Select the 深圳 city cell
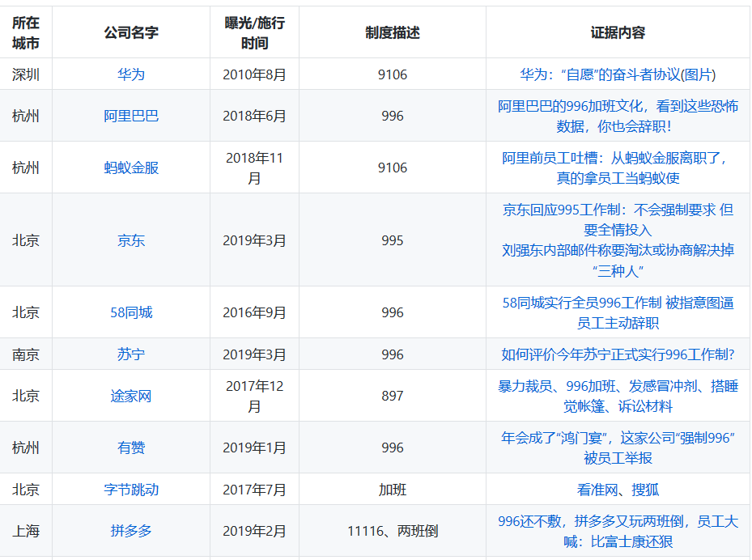Viewport: 752px width, 560px height. point(26,74)
